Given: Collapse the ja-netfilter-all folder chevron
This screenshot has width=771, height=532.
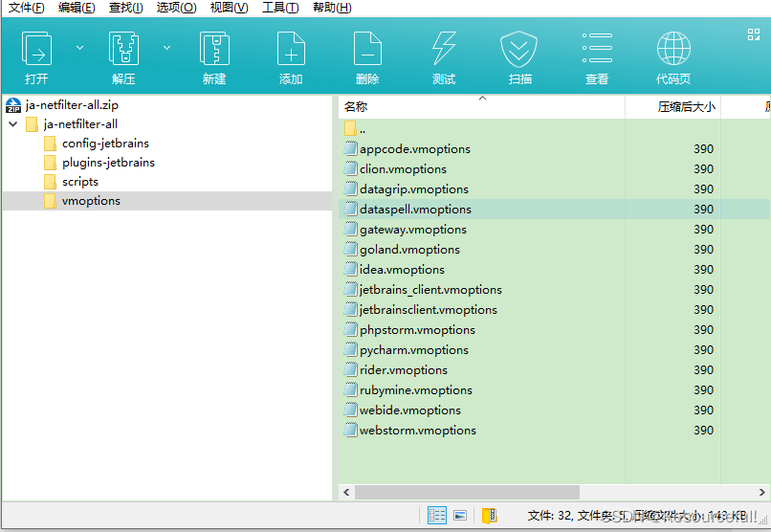Looking at the screenshot, I should point(13,123).
